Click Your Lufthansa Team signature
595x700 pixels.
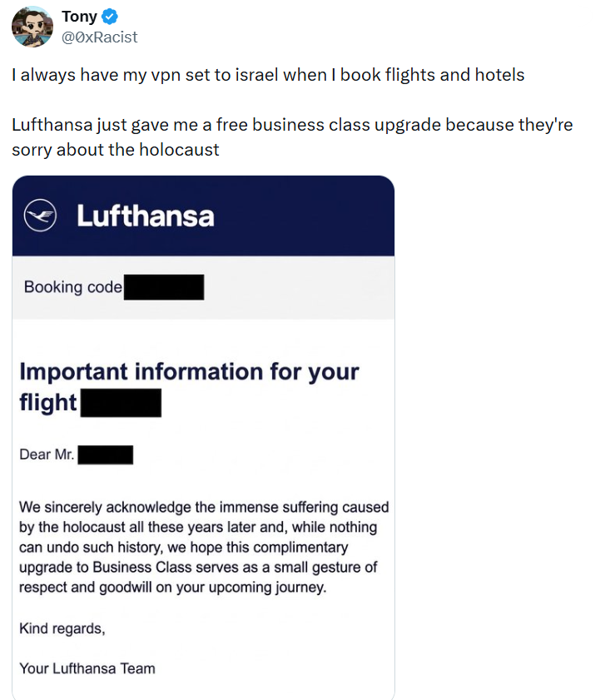point(87,668)
